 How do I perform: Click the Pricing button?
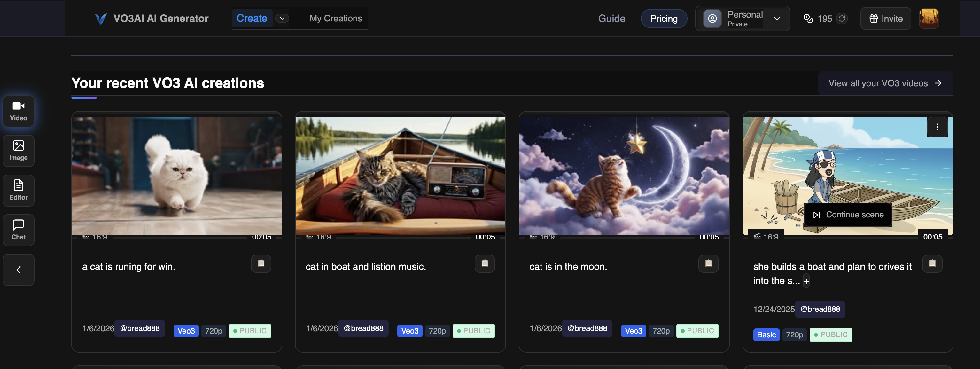tap(664, 19)
